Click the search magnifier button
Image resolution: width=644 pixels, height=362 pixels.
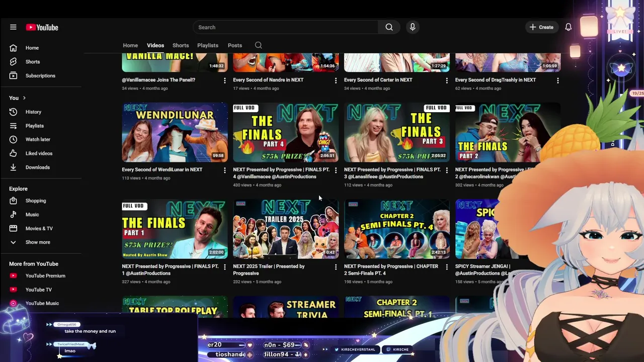[389, 27]
